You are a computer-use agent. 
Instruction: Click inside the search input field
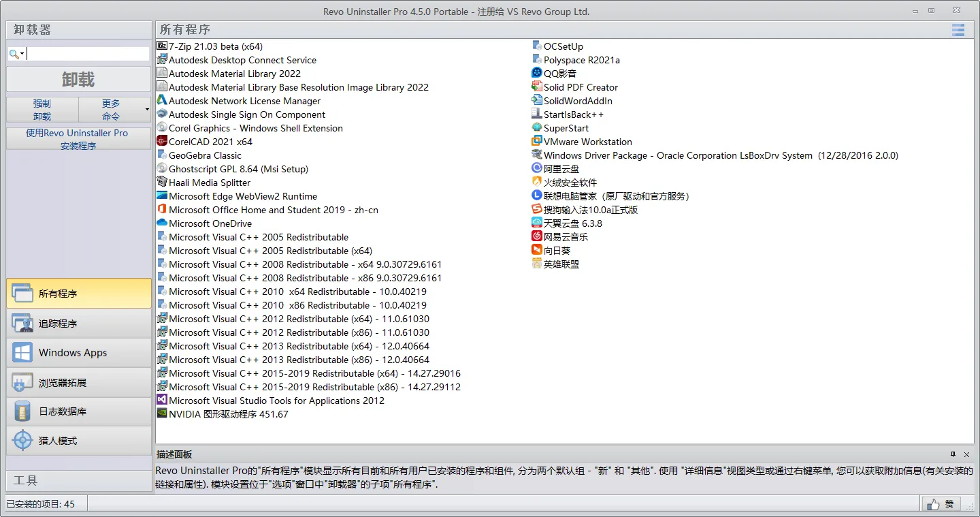point(88,52)
